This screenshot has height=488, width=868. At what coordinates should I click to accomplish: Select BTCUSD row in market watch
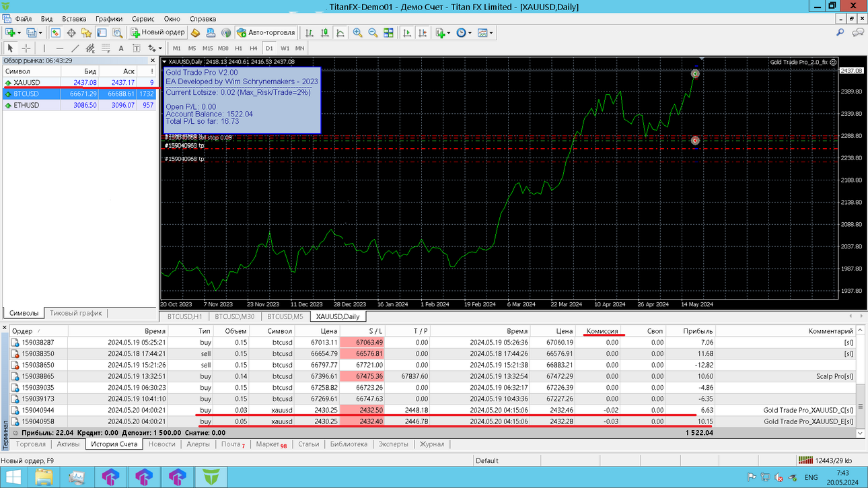pos(79,94)
